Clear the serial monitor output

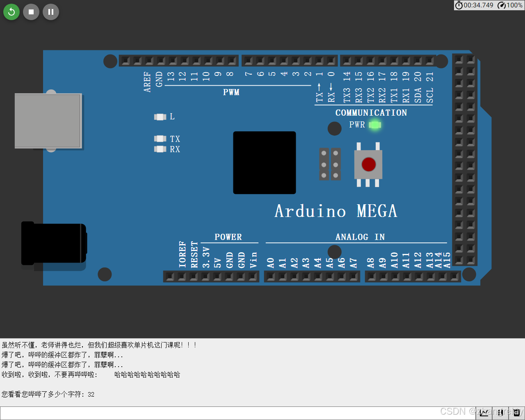[516, 413]
